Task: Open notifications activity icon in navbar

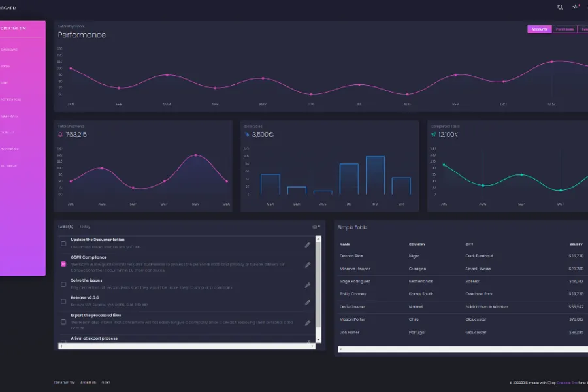Action: pos(576,7)
